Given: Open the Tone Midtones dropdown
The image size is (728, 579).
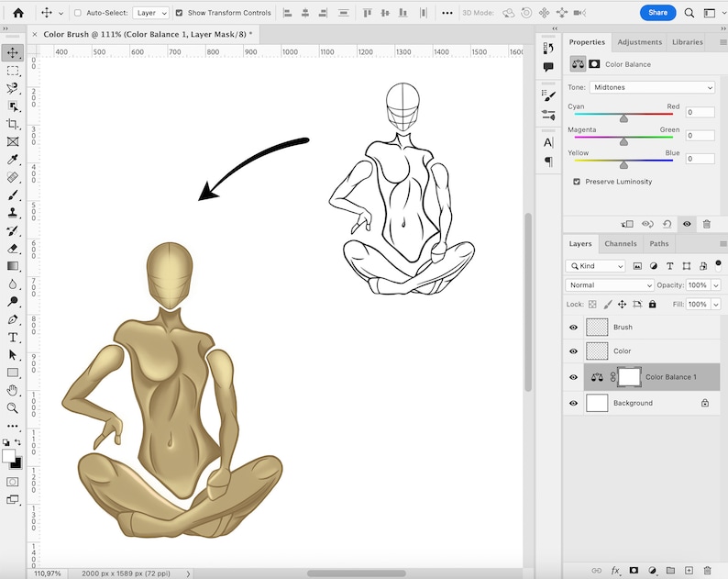Looking at the screenshot, I should (x=652, y=87).
